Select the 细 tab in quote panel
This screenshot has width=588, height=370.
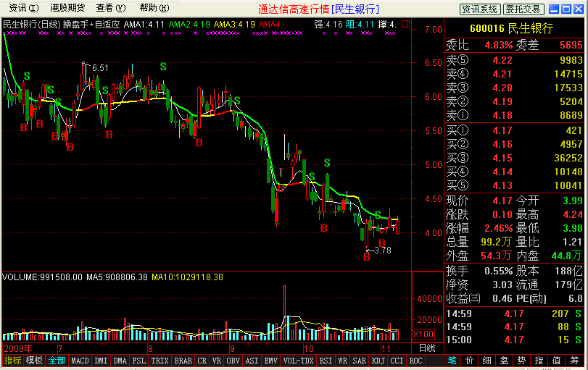[486, 361]
